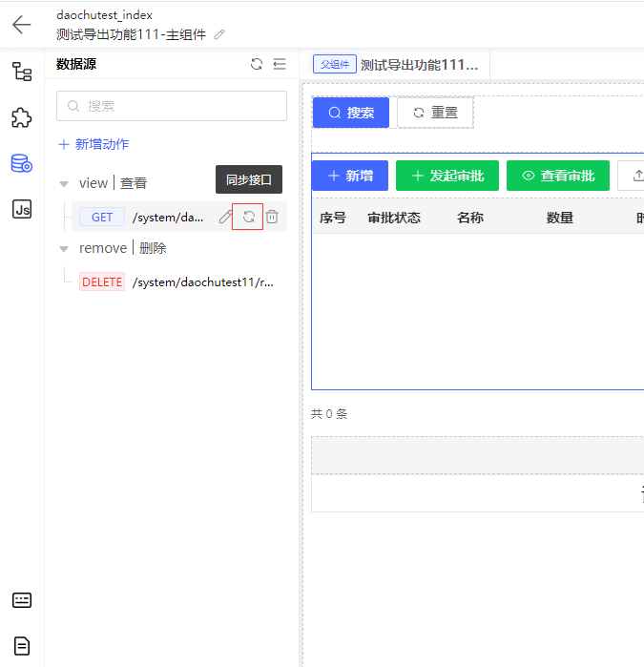The height and width of the screenshot is (667, 644).
Task: Switch to the 测试导出功能111 parent component tab
Action: [396, 65]
